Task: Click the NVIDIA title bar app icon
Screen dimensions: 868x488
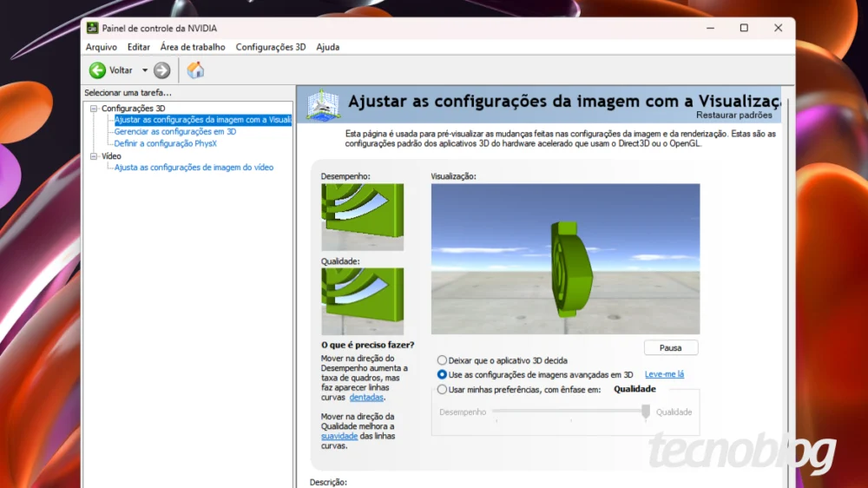Action: (93, 29)
